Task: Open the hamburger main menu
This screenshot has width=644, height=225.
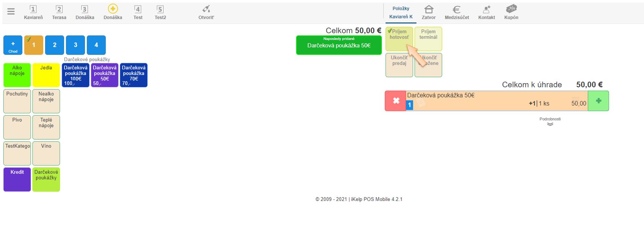Action: pyautogui.click(x=11, y=12)
